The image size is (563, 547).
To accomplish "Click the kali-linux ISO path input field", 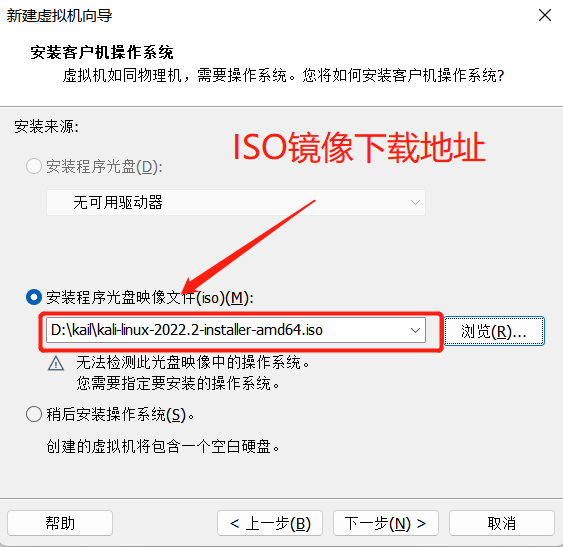I will click(x=236, y=330).
